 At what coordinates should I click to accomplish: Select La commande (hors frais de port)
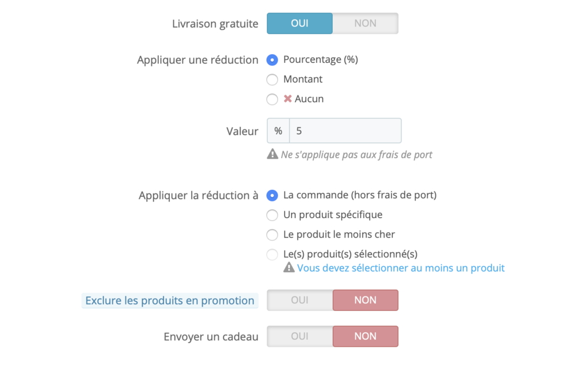tap(272, 195)
